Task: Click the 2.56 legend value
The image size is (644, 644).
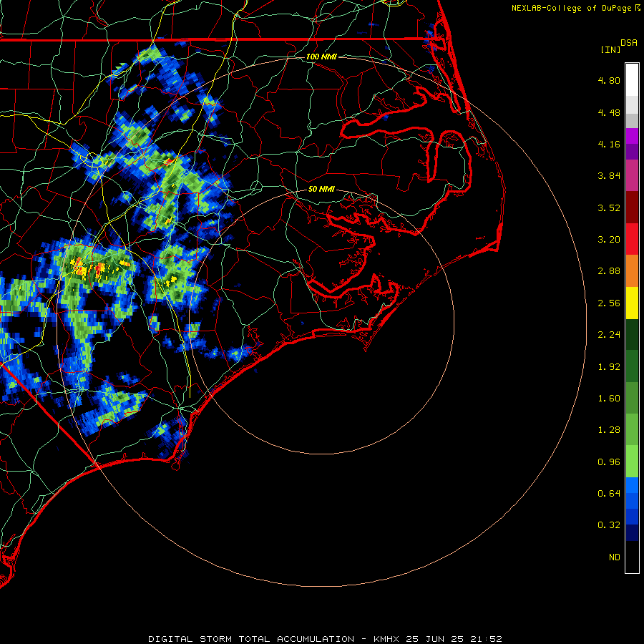Action: pos(609,303)
